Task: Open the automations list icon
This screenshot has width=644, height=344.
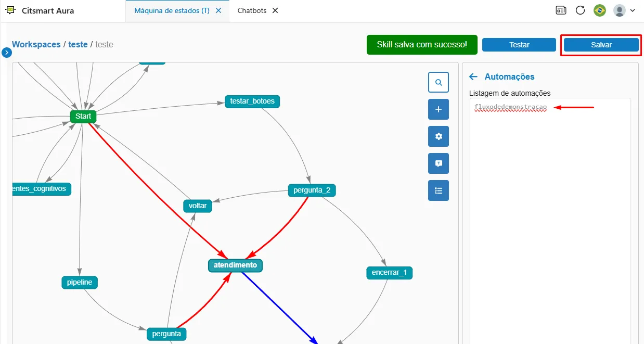Action: pyautogui.click(x=439, y=190)
